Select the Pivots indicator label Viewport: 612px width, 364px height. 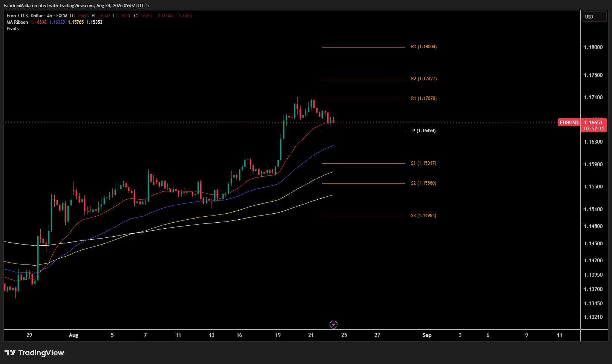pos(13,29)
